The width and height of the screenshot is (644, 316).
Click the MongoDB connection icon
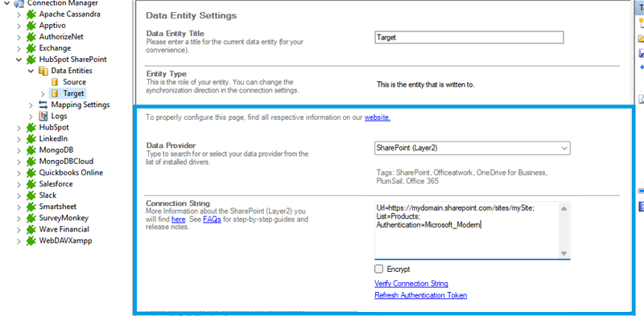[31, 150]
